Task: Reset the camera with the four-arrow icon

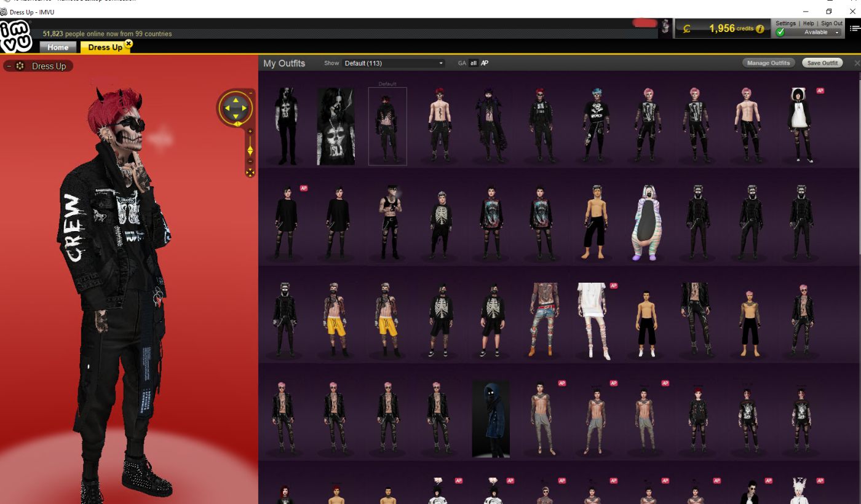Action: coord(250,173)
